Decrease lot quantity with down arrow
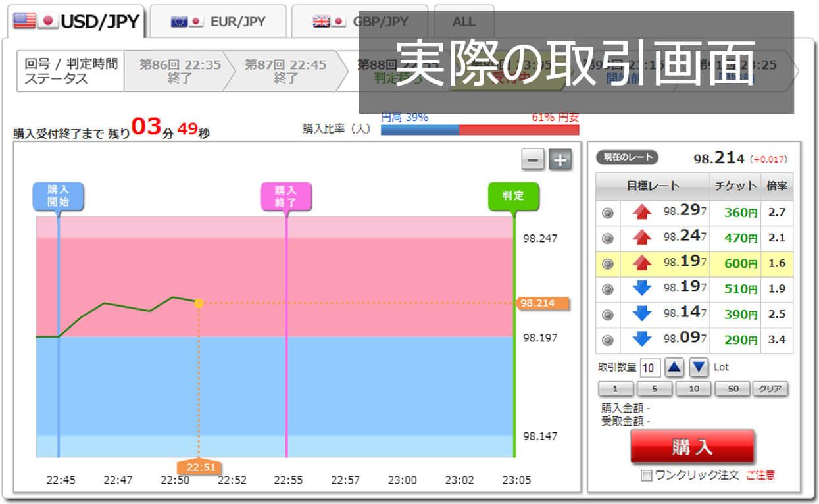The image size is (819, 504). click(x=699, y=367)
